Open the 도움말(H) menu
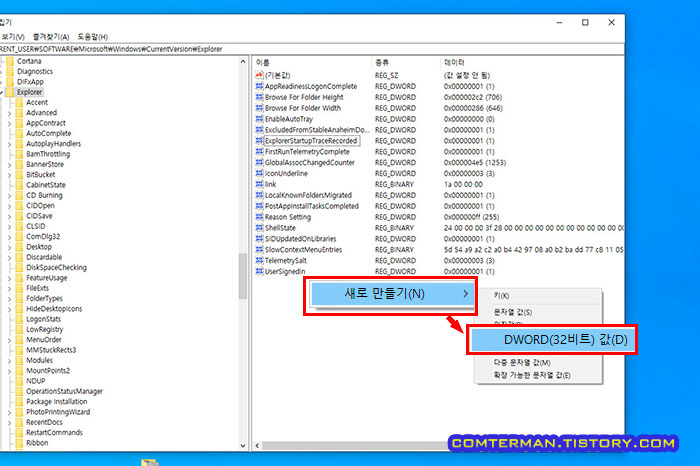700x466 pixels. pyautogui.click(x=92, y=37)
